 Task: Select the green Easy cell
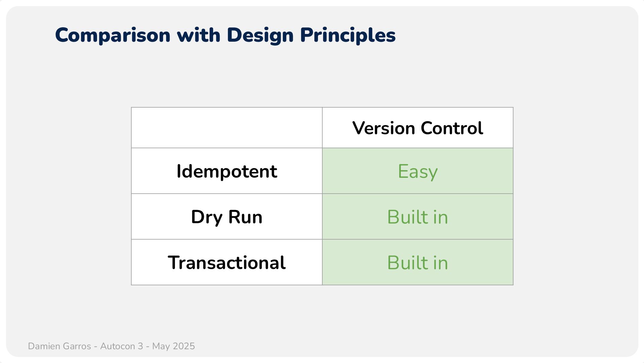pyautogui.click(x=418, y=171)
